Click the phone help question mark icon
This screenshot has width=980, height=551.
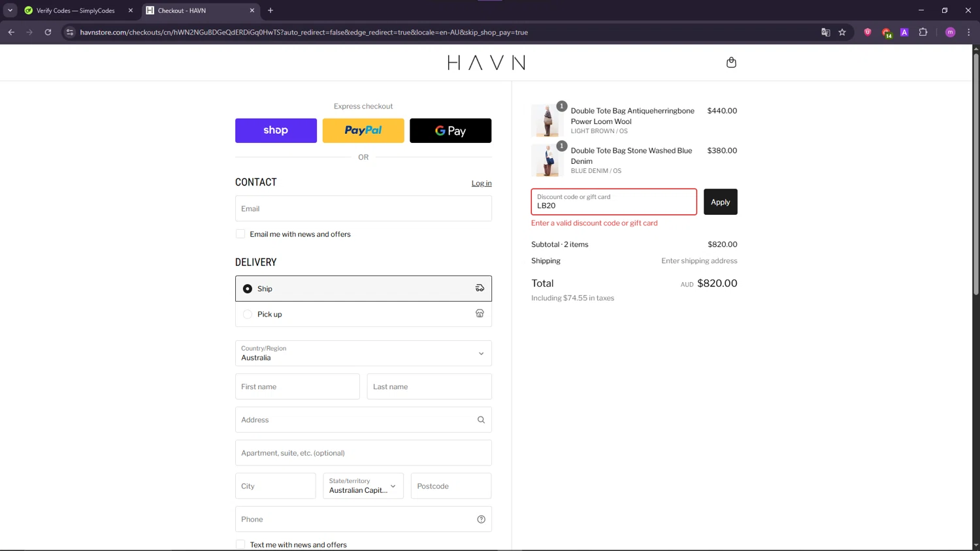(x=481, y=519)
